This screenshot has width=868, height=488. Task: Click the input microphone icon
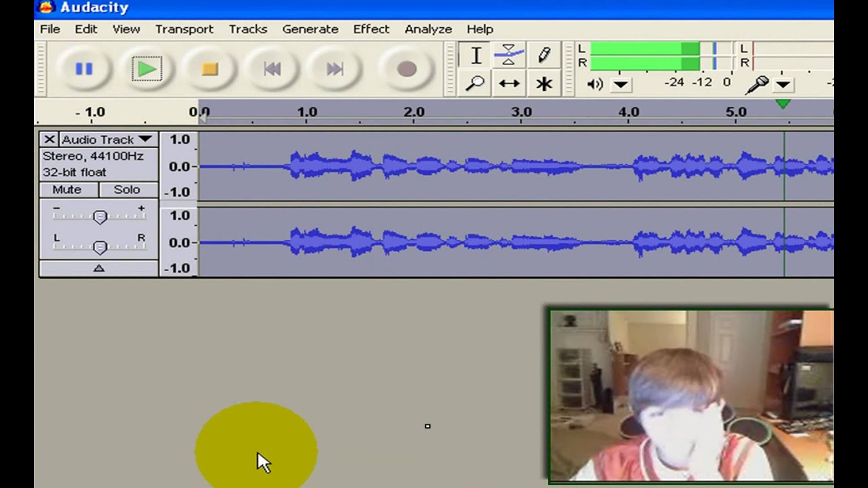point(757,84)
